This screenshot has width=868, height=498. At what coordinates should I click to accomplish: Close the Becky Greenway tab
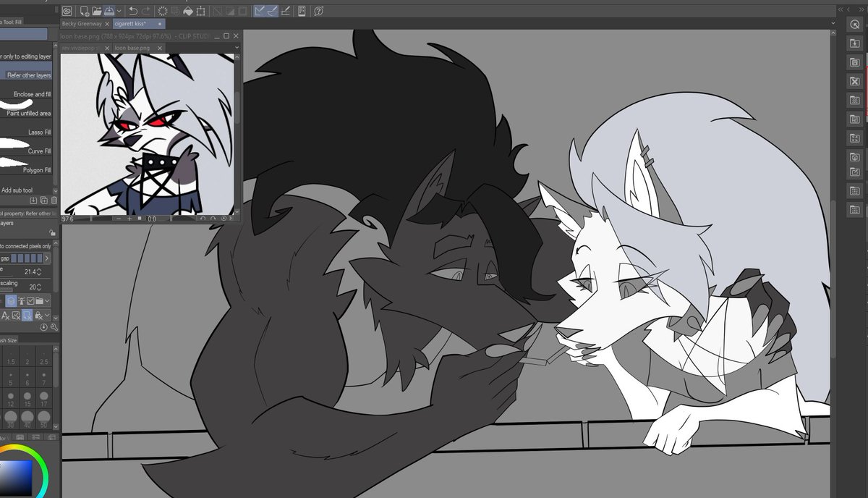tap(107, 24)
